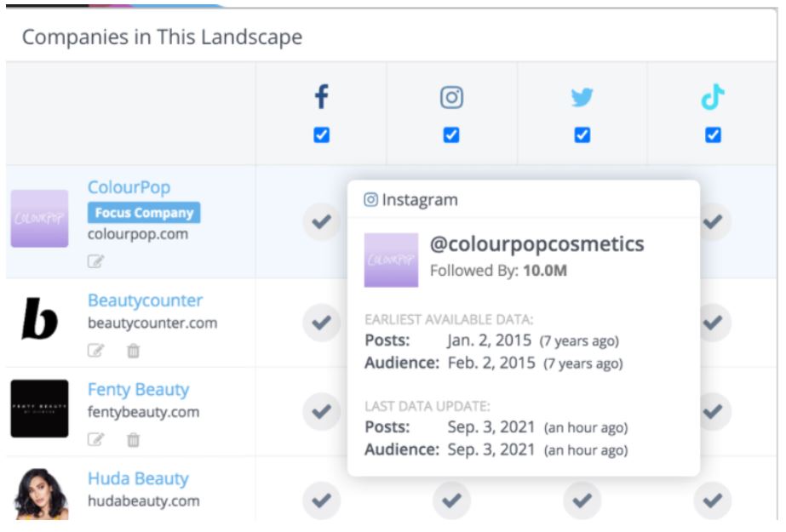Uncheck the Twitter channel checkbox

pyautogui.click(x=582, y=134)
